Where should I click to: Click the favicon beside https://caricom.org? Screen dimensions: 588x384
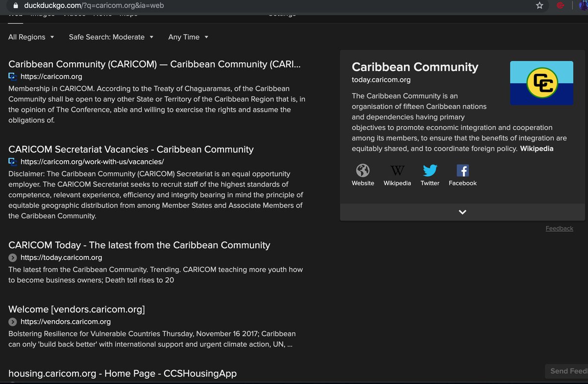click(13, 76)
